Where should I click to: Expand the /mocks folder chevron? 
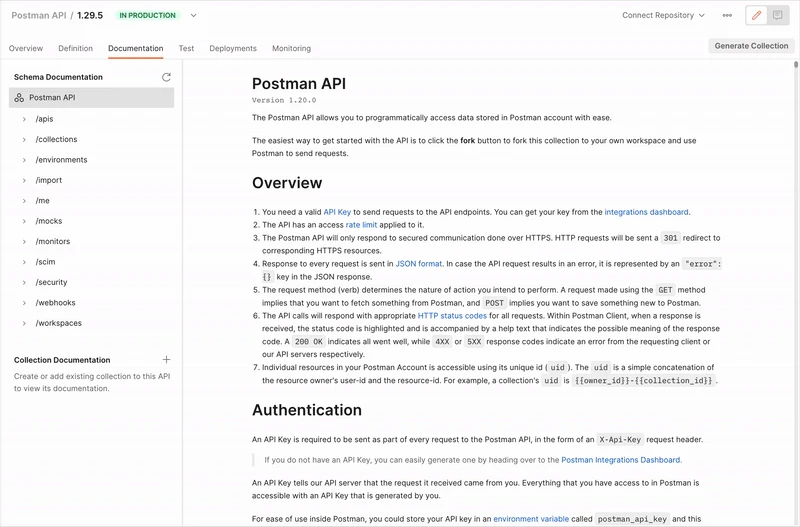[x=24, y=221]
